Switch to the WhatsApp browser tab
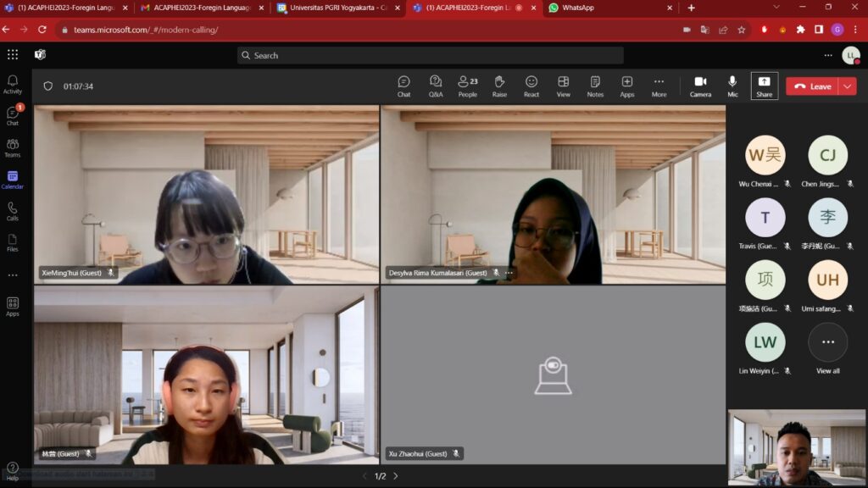 [x=606, y=8]
